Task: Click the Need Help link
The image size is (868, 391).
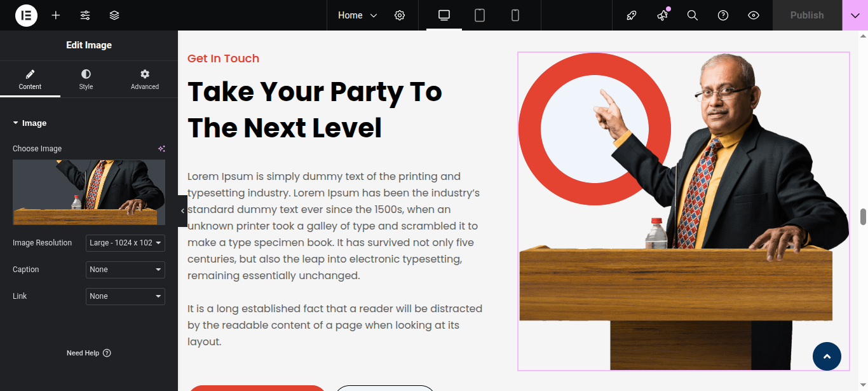Action: point(88,353)
